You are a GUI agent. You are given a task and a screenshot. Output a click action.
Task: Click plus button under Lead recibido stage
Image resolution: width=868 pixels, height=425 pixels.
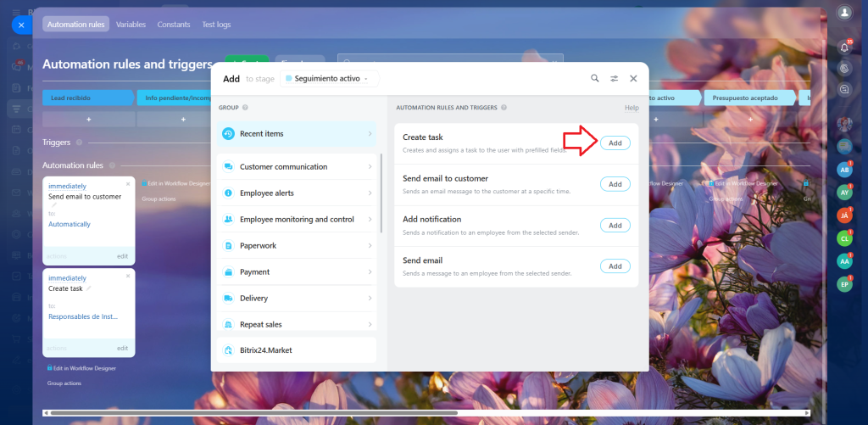click(x=88, y=120)
